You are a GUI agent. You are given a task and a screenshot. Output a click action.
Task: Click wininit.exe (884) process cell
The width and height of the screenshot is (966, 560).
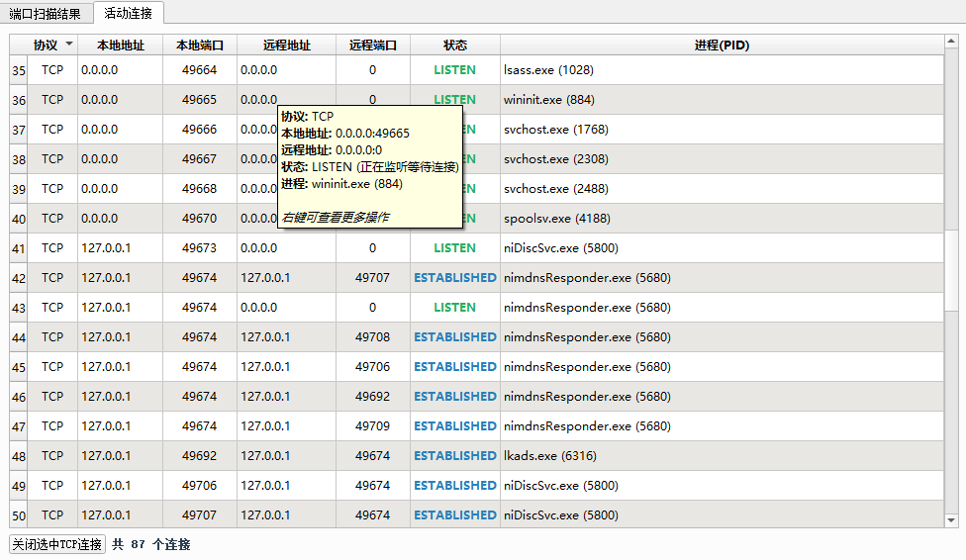pyautogui.click(x=723, y=100)
